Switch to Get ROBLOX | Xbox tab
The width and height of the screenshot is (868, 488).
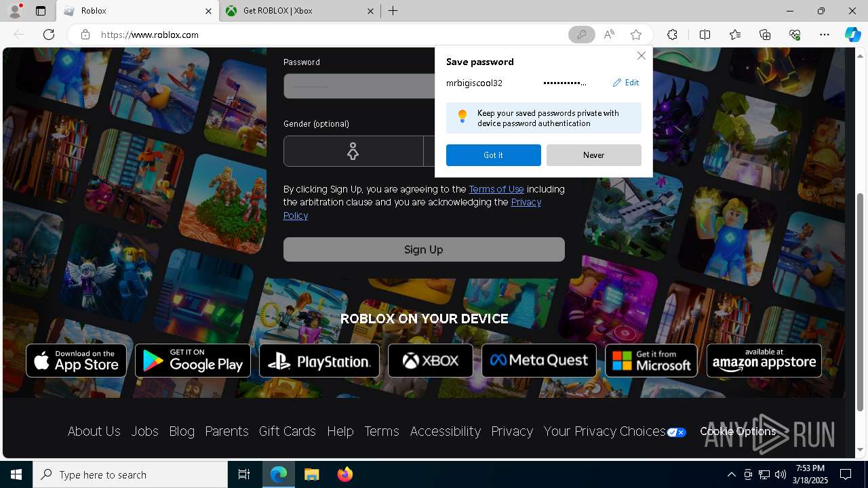pos(298,11)
